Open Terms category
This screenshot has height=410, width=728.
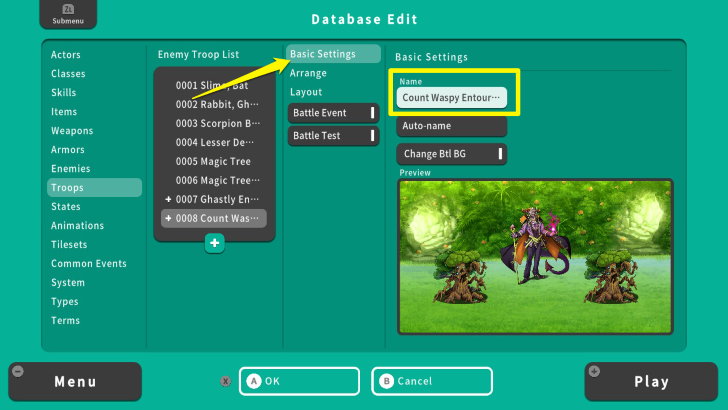pos(65,321)
